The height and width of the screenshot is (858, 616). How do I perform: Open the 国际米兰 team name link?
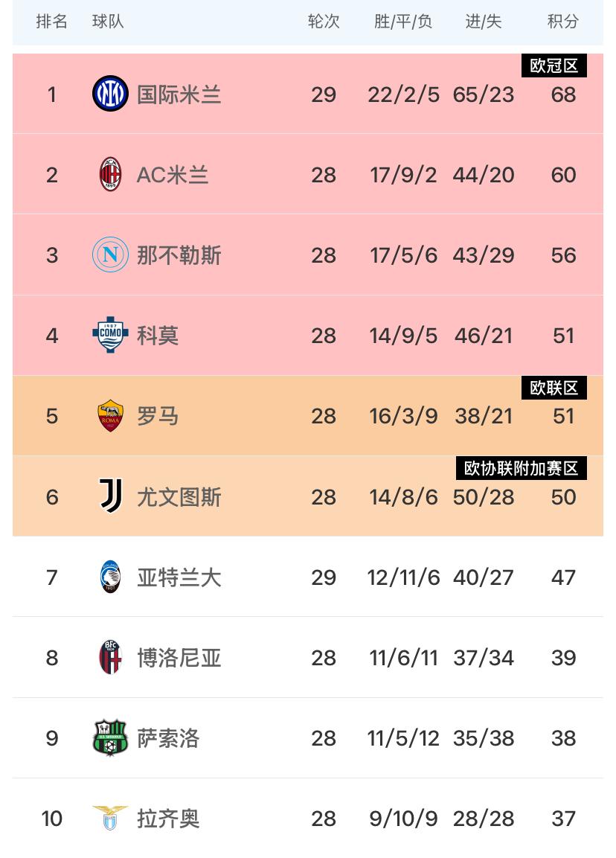[179, 94]
